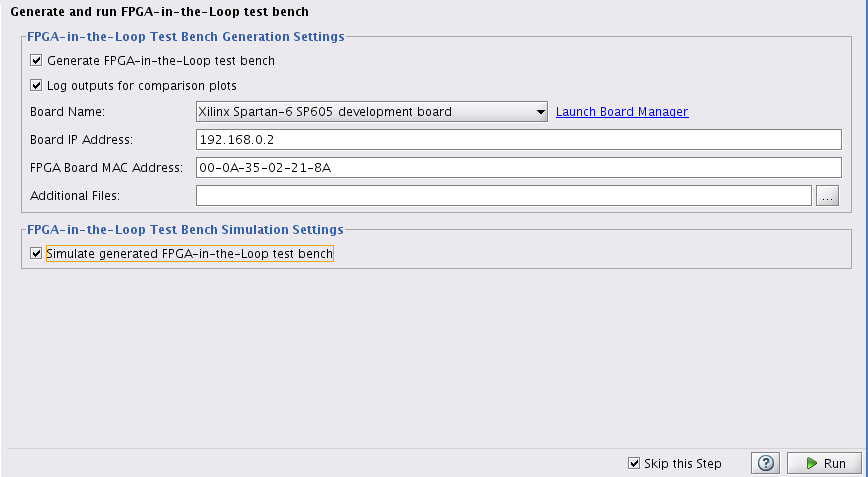This screenshot has height=477, width=868.
Task: Open the Additional Files browse button
Action: 828,196
